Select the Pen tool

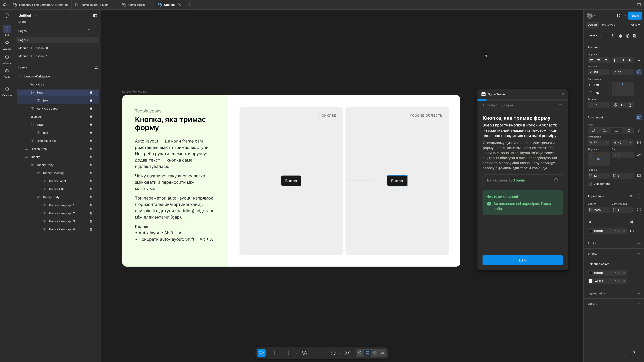point(305,353)
